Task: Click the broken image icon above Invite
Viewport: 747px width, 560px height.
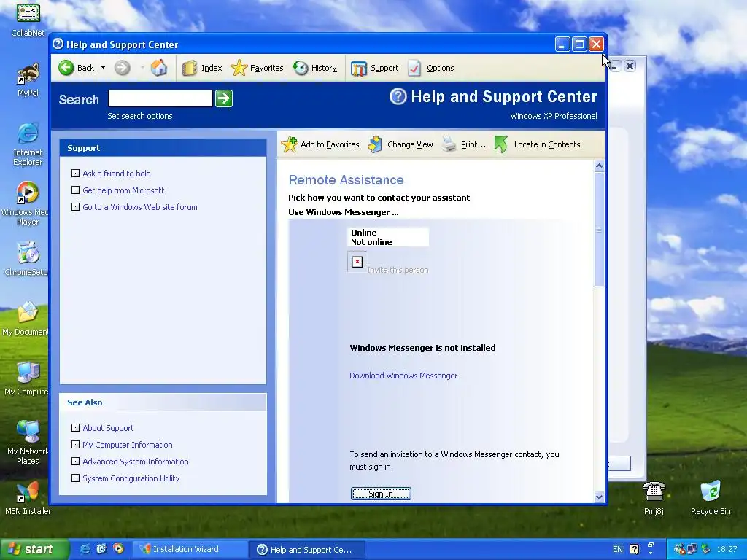Action: coord(357,262)
